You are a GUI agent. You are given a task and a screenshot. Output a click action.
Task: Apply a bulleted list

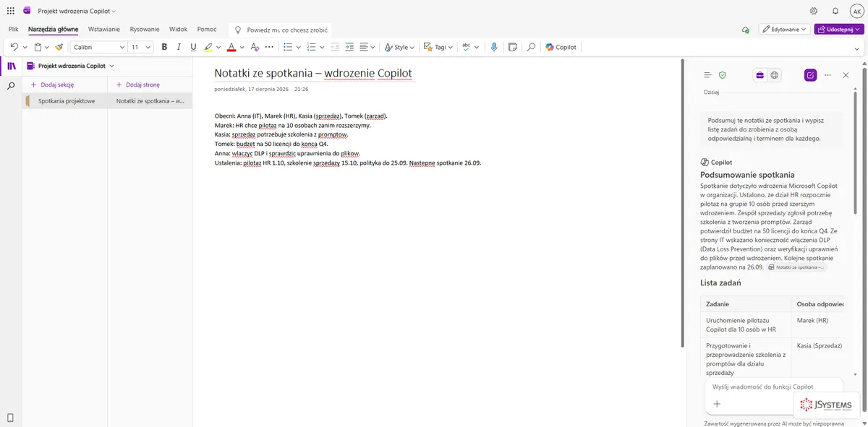tap(287, 47)
